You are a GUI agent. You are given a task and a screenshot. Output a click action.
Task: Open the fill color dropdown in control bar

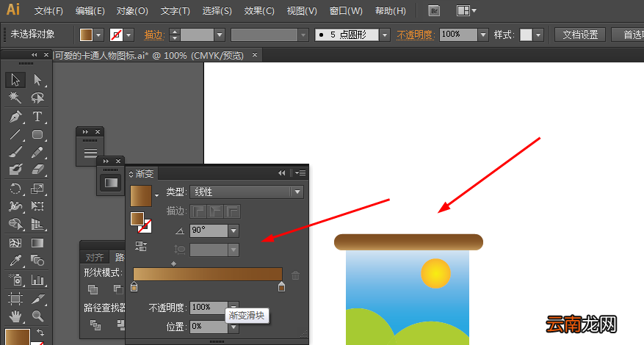point(98,35)
